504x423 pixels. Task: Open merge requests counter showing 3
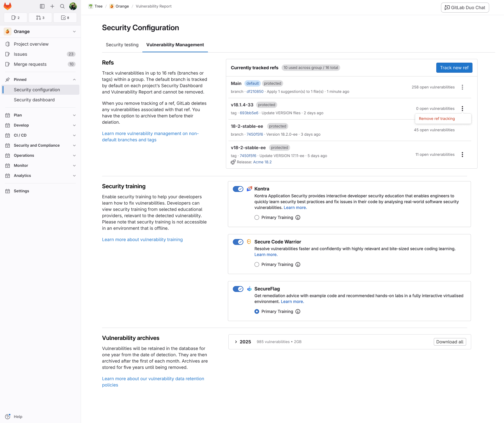point(40,18)
